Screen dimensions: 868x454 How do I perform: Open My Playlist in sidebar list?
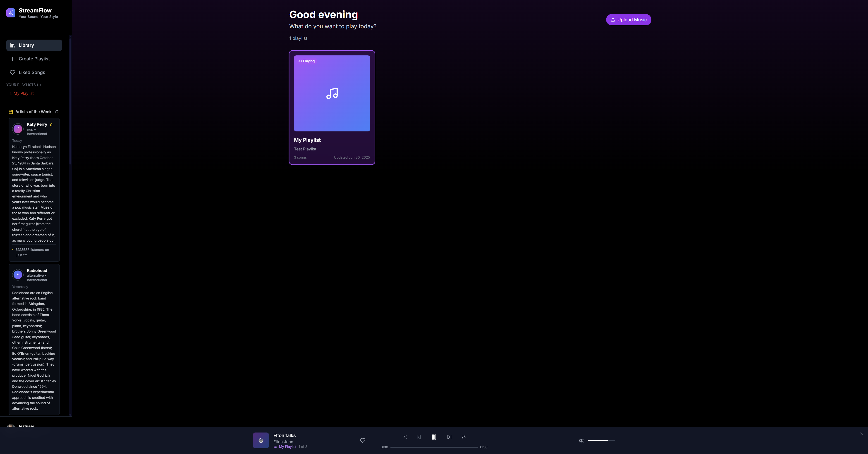click(x=22, y=93)
